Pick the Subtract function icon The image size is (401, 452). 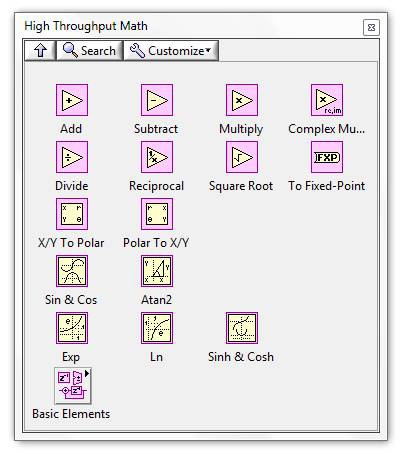pyautogui.click(x=157, y=100)
